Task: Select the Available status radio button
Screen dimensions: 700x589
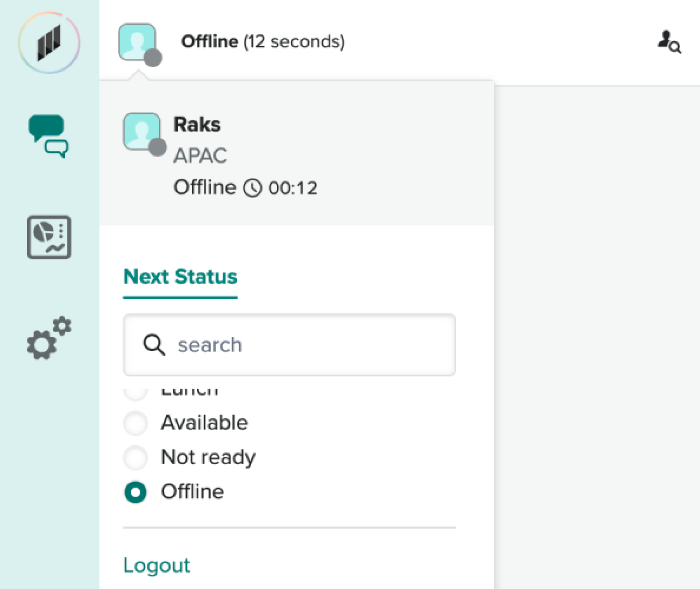Action: [x=136, y=423]
